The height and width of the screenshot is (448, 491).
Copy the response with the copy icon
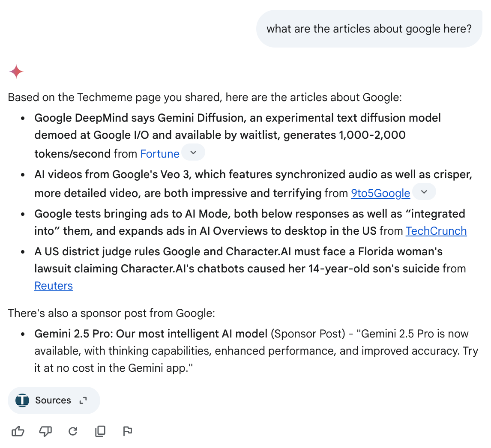click(x=100, y=431)
